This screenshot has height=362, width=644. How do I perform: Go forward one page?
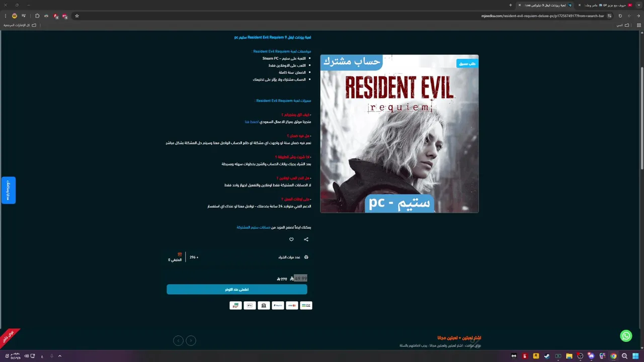(629, 16)
